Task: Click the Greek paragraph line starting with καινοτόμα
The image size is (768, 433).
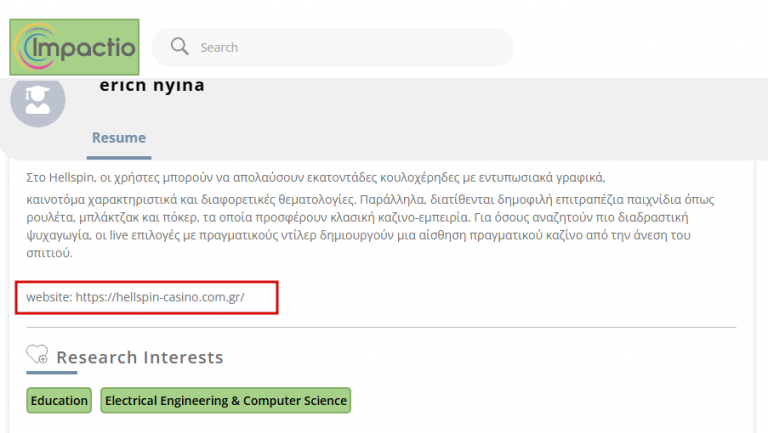Action: 300,199
